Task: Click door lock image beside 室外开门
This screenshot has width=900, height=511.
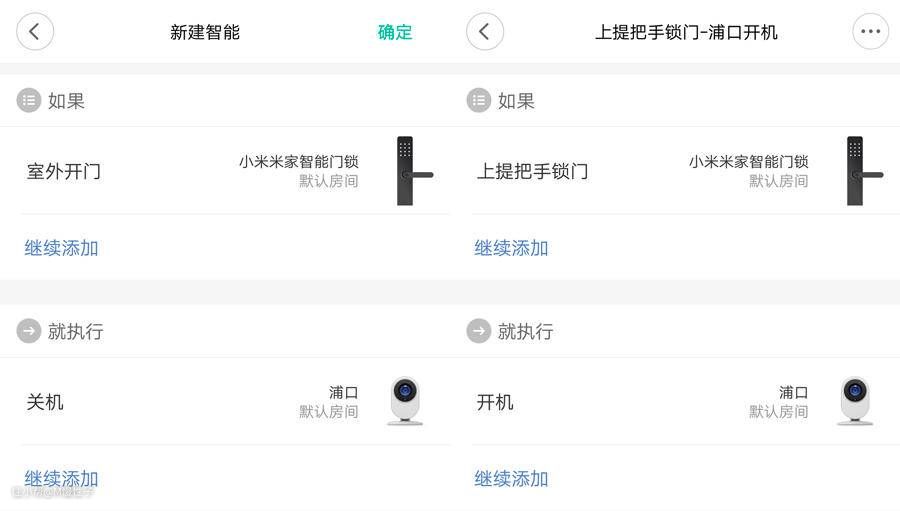Action: pos(407,171)
